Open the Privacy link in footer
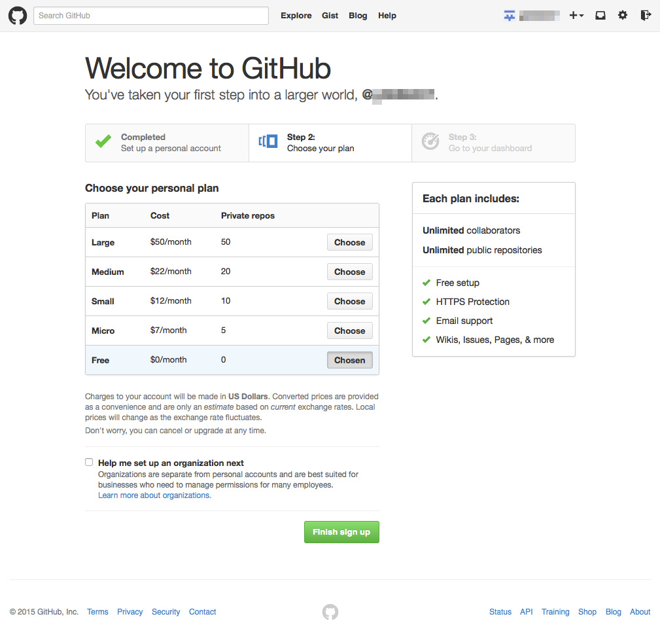The width and height of the screenshot is (660, 644). (x=130, y=612)
